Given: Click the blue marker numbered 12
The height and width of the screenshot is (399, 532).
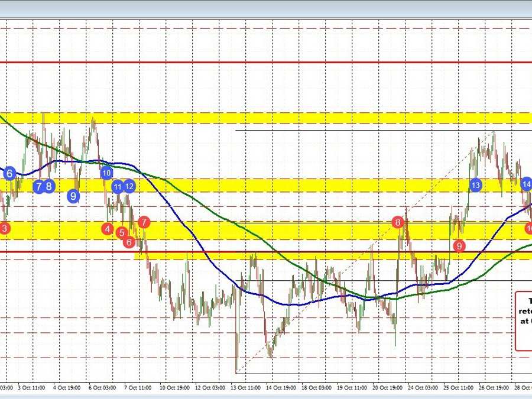Looking at the screenshot, I should (x=129, y=186).
